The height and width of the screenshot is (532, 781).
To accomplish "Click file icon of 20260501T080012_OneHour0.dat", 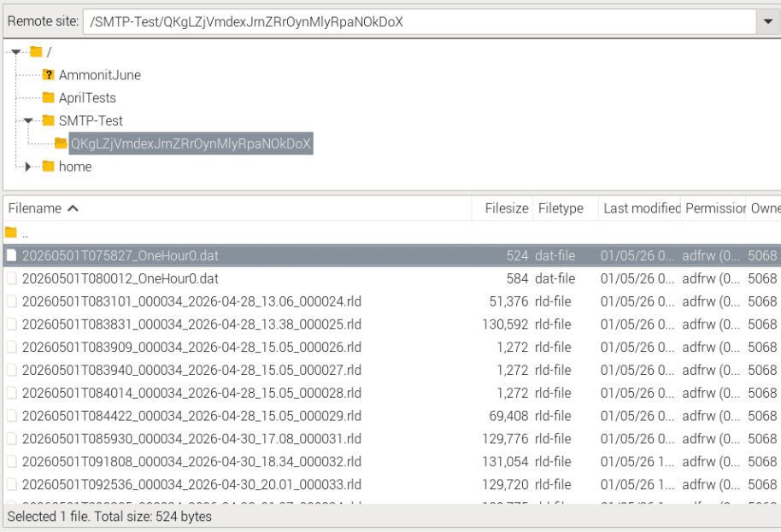I will [11, 278].
